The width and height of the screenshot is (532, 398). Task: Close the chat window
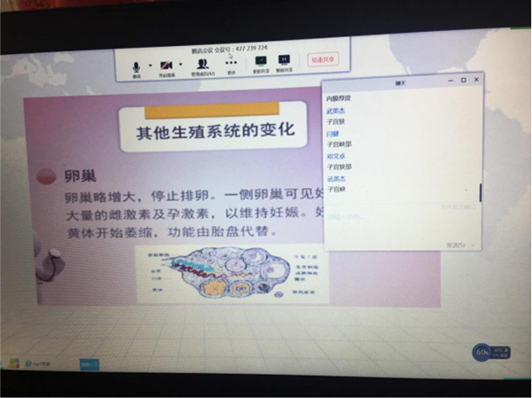[477, 81]
